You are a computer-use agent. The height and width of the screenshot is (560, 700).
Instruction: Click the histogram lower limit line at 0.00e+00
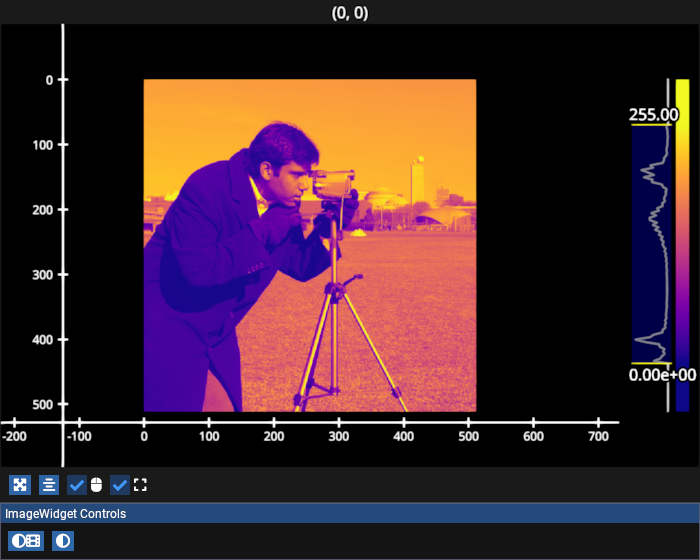pos(651,363)
